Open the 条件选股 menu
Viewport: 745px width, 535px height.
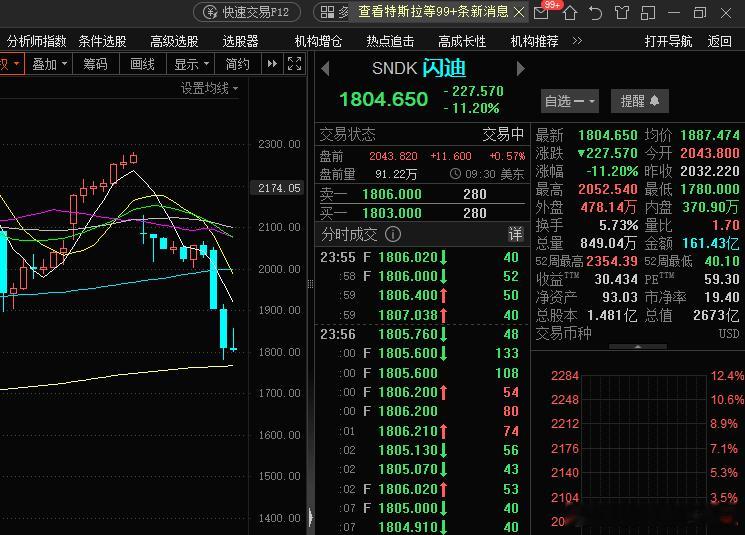tap(103, 41)
